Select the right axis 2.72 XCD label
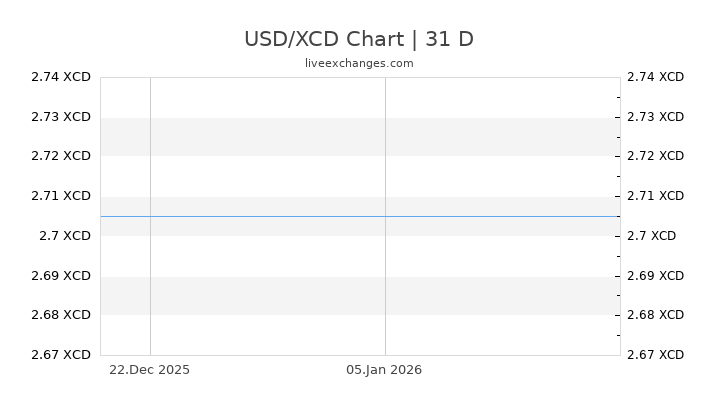Viewport: 720px width, 405px height. (655, 156)
